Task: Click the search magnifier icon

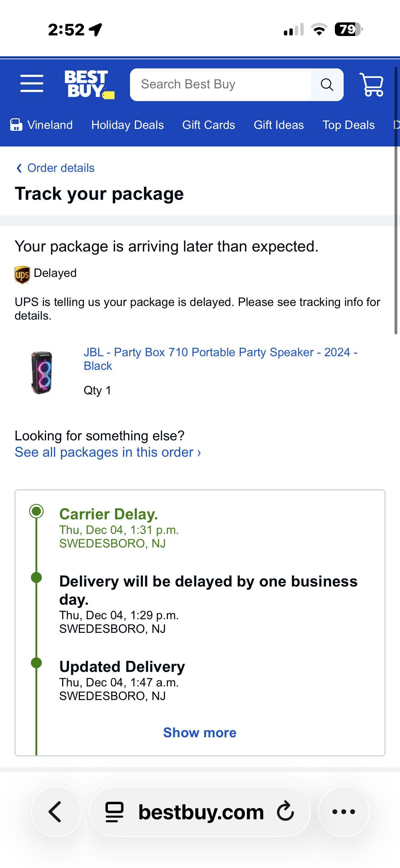Action: coord(326,84)
